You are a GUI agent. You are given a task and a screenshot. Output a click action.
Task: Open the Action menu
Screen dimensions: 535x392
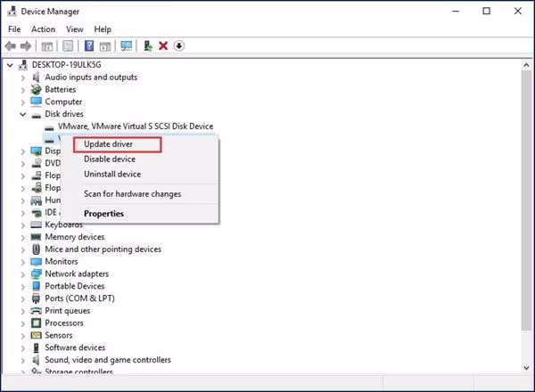[x=44, y=29]
